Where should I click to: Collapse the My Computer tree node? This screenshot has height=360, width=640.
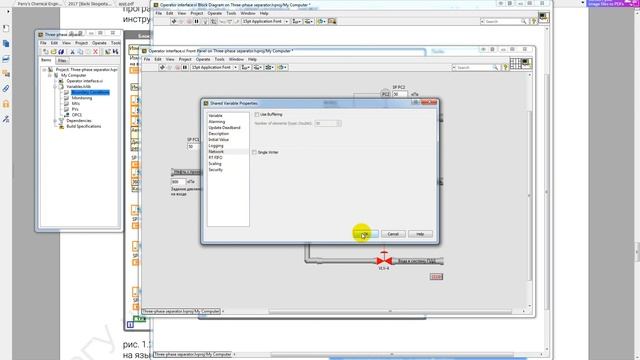coord(50,76)
